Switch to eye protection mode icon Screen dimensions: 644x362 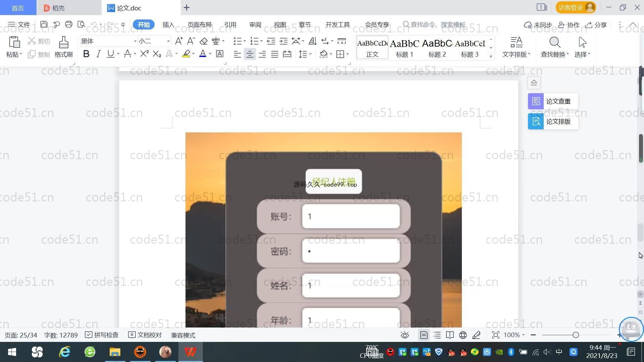[x=405, y=335]
